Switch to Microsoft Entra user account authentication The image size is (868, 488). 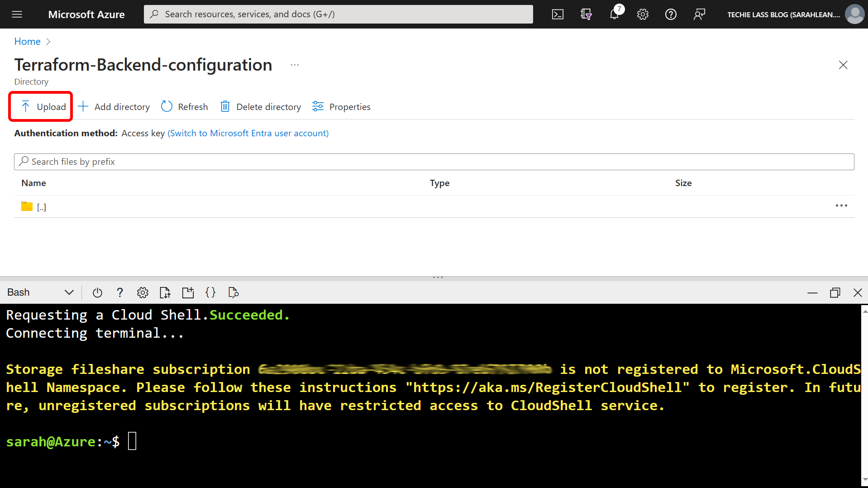click(x=248, y=133)
